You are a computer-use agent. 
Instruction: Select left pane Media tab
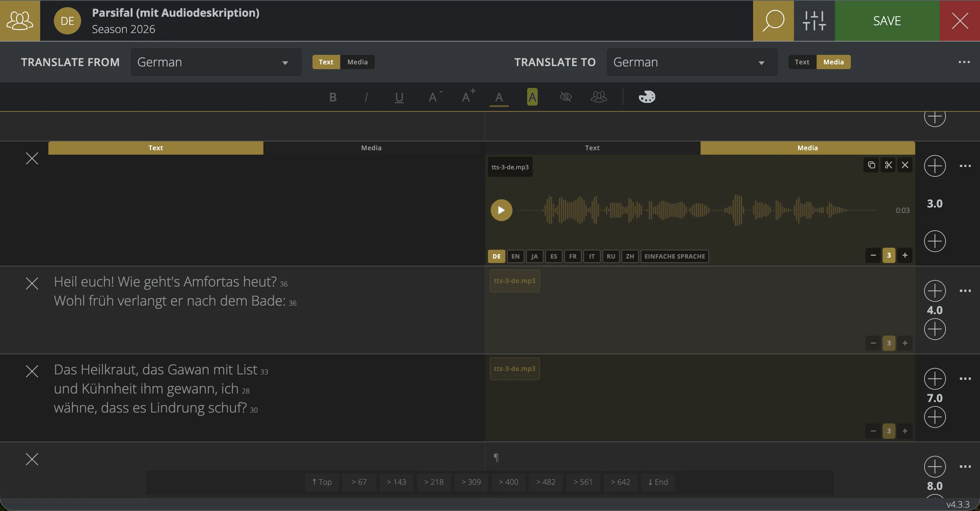click(x=371, y=148)
